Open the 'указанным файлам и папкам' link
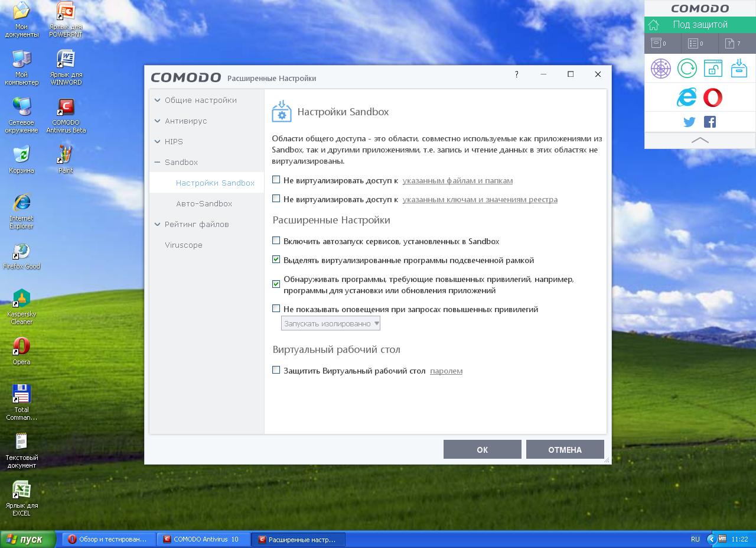Screen dimensions: 756x548 point(458,180)
